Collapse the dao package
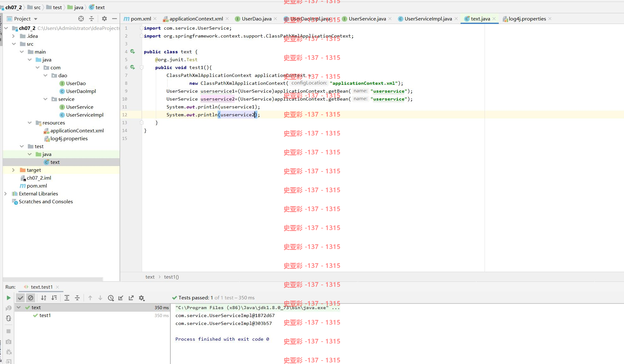Viewport: 624px width, 364px height. click(x=45, y=75)
